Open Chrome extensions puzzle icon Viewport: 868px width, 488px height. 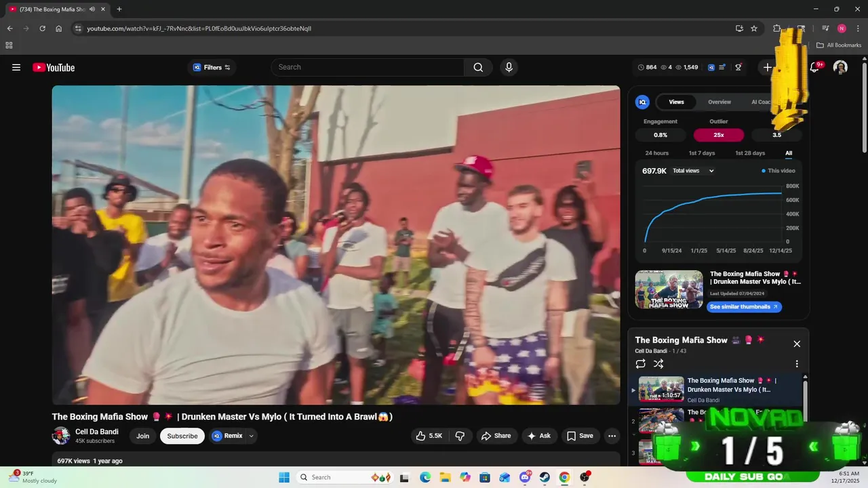(x=777, y=28)
